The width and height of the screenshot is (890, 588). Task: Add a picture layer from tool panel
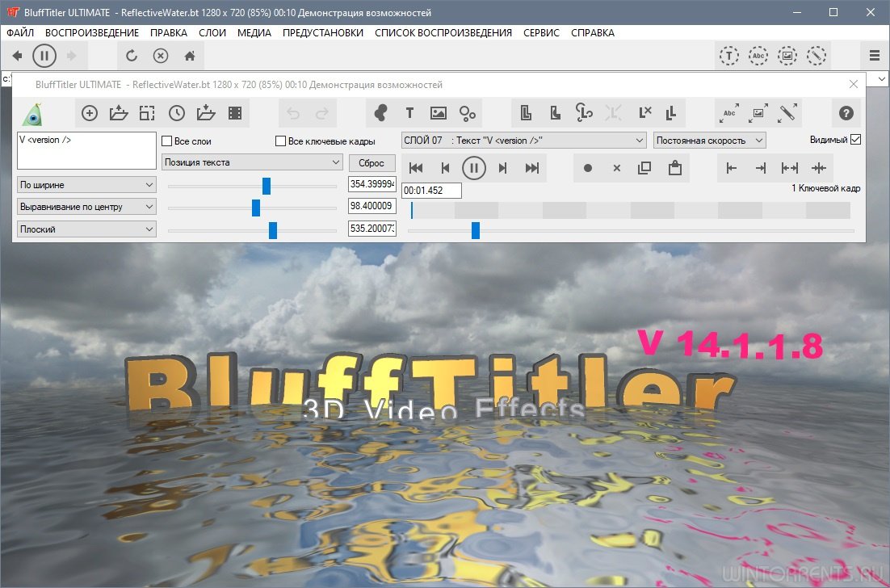439,113
